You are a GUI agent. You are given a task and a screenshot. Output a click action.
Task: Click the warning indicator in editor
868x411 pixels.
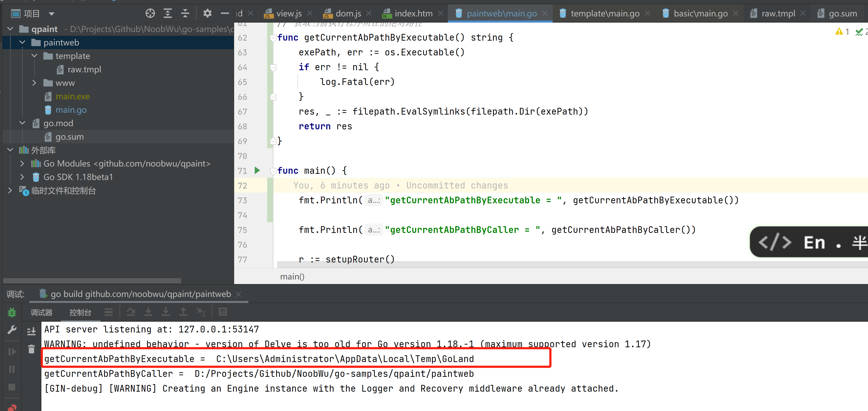842,32
